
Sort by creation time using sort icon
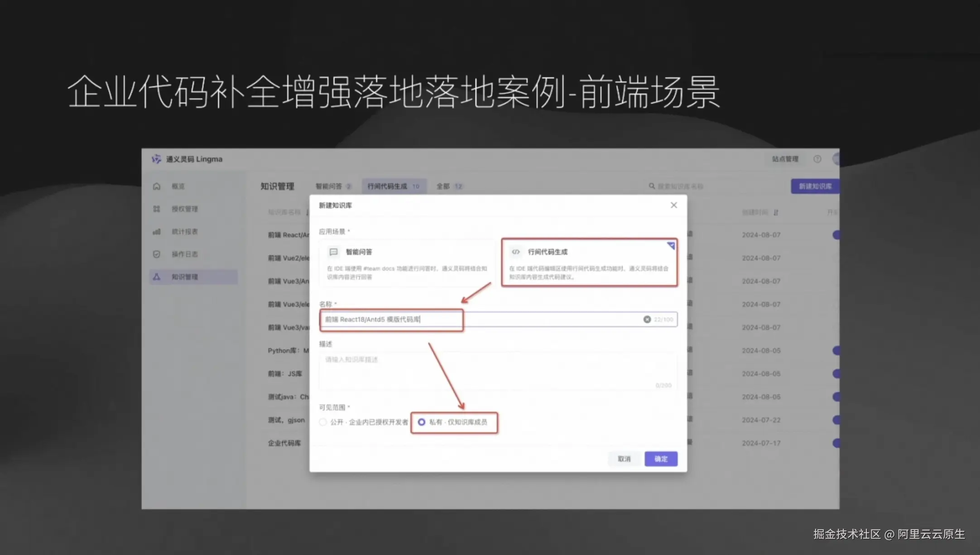click(776, 212)
